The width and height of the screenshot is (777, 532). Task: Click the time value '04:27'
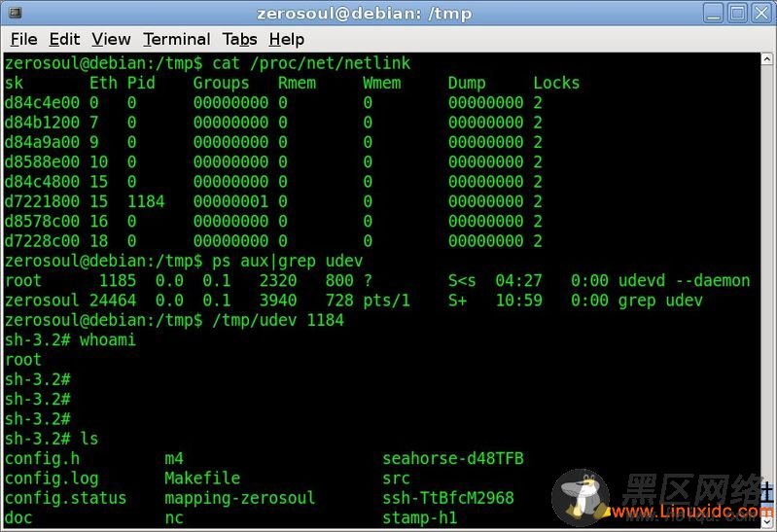tap(518, 281)
